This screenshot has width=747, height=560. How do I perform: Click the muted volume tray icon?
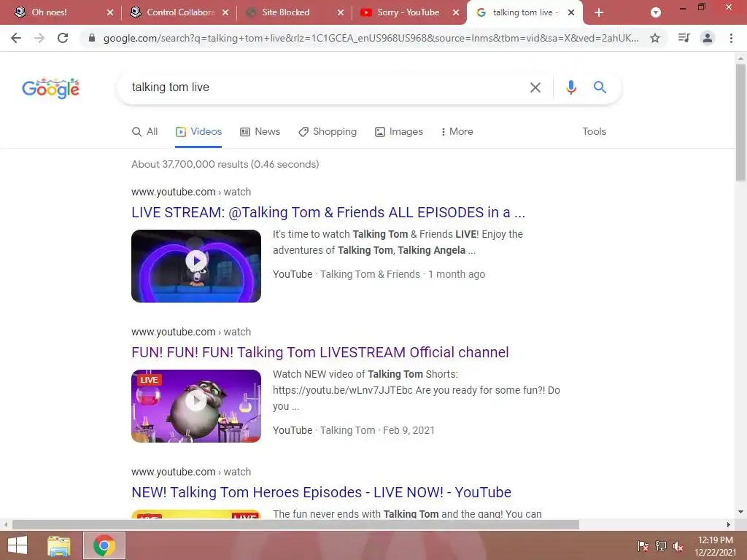[678, 546]
